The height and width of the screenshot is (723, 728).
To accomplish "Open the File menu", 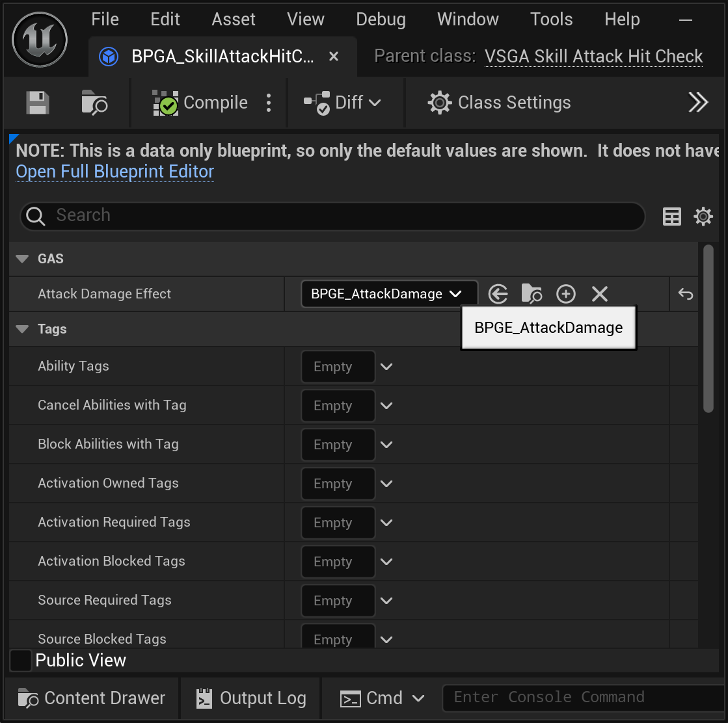I will click(105, 20).
